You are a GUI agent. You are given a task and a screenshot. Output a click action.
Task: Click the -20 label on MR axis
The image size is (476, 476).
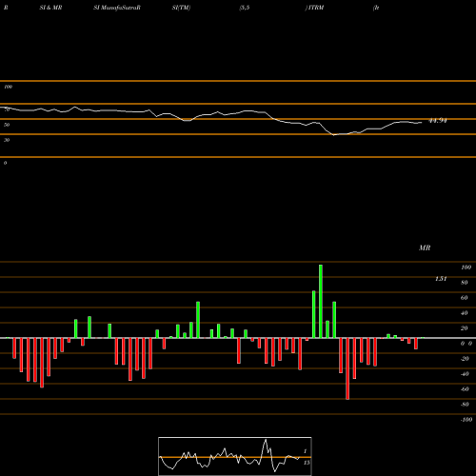pyautogui.click(x=465, y=359)
